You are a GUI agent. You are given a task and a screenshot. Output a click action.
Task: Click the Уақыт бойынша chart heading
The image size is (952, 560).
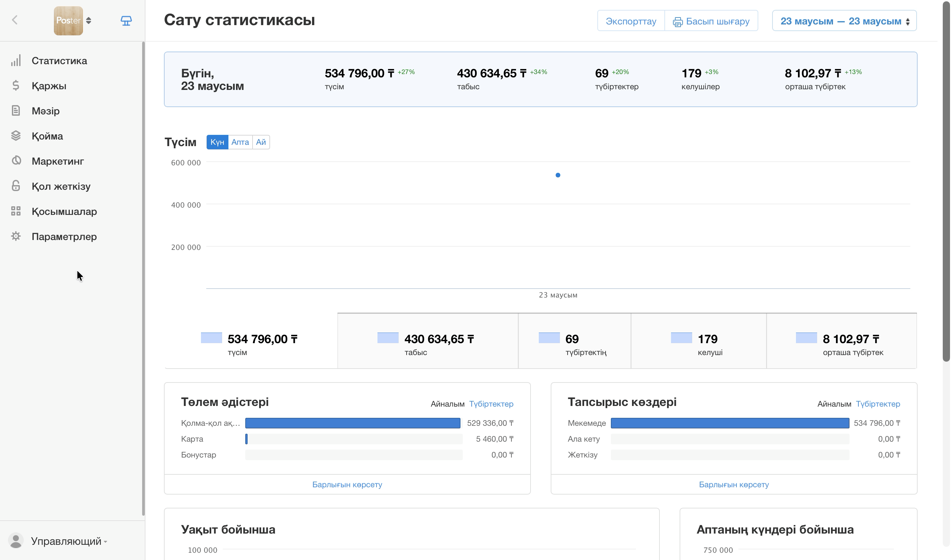(228, 530)
